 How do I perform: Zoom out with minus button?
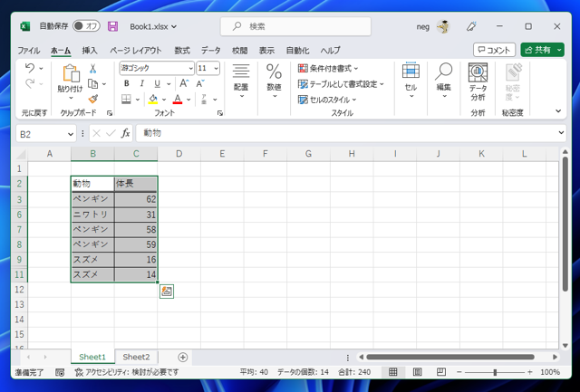(459, 372)
